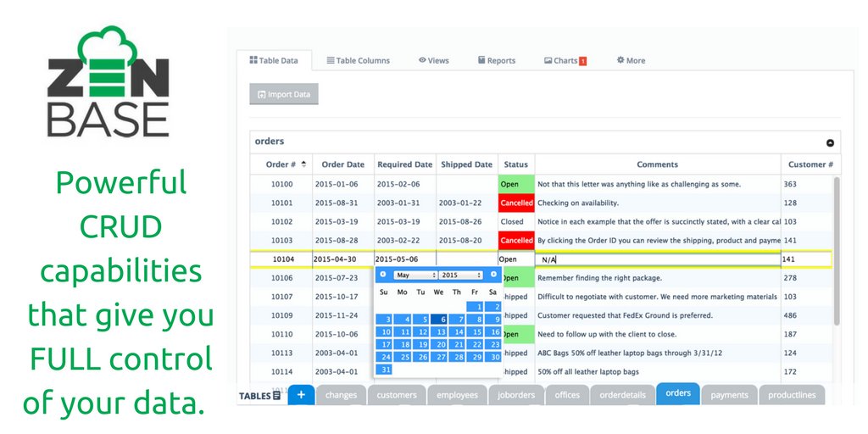Open the year dropdown showing 2015

point(460,275)
